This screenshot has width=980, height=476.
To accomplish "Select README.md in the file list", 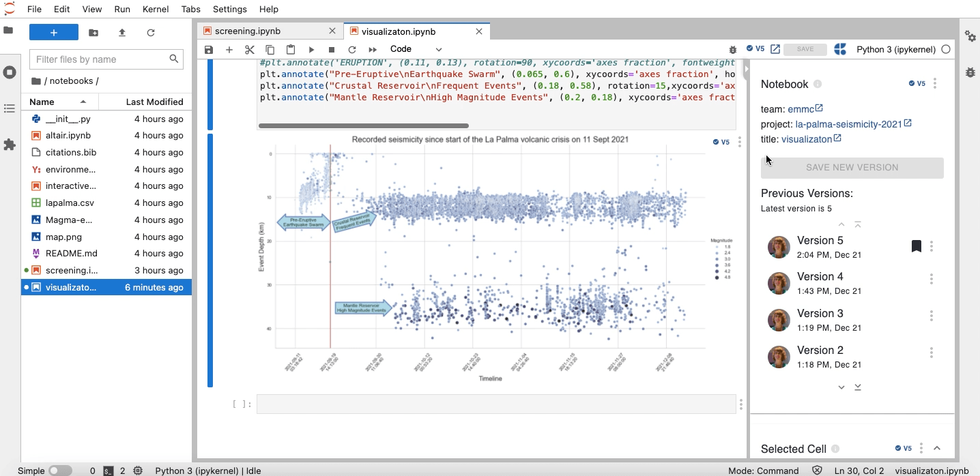I will pos(106,253).
